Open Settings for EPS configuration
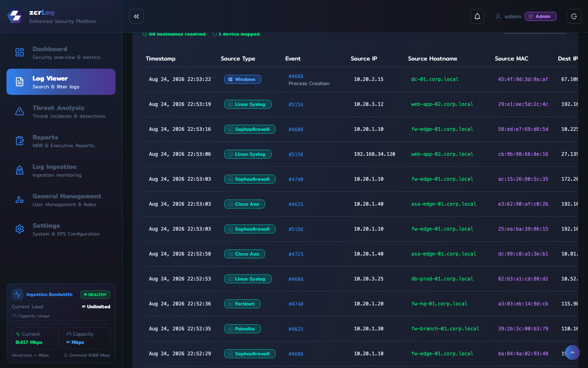The height and width of the screenshot is (368, 588). 61,229
